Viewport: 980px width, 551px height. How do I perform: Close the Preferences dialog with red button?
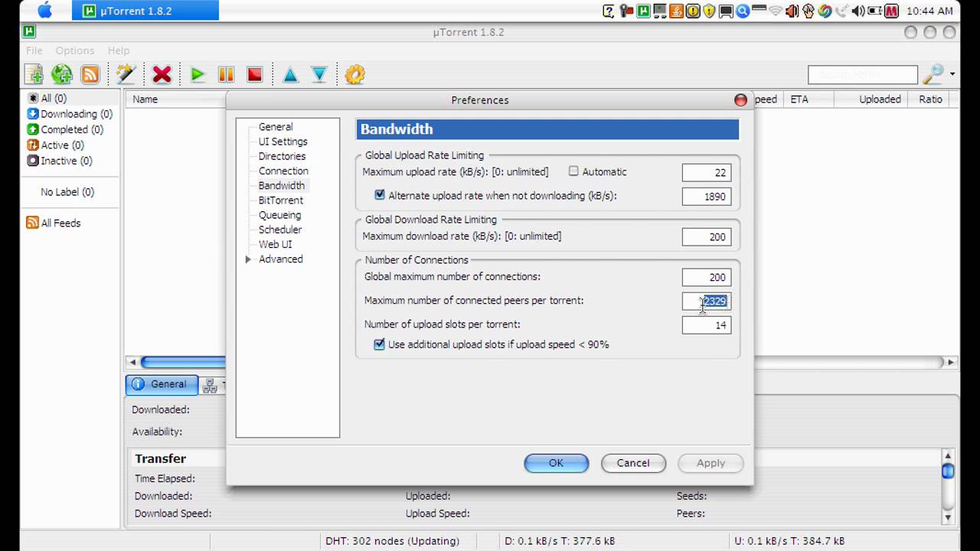pos(740,100)
